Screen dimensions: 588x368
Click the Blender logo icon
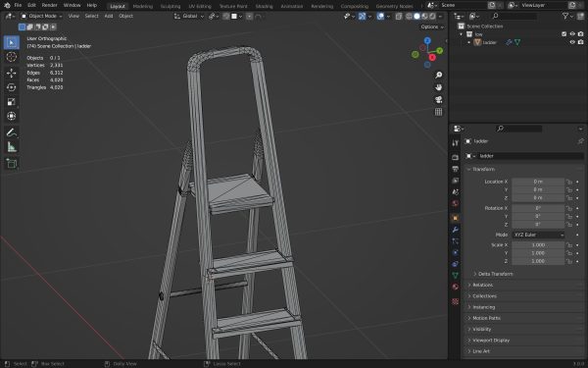(x=7, y=5)
